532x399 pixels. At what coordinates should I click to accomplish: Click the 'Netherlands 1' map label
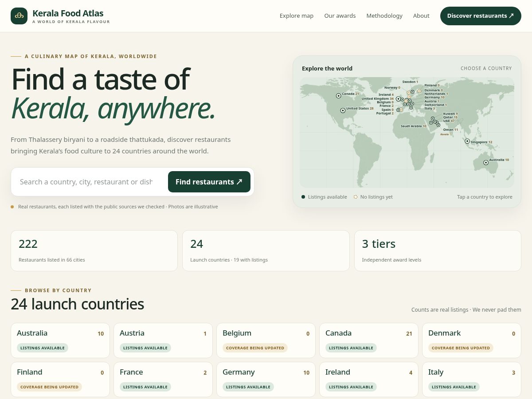coord(436,94)
